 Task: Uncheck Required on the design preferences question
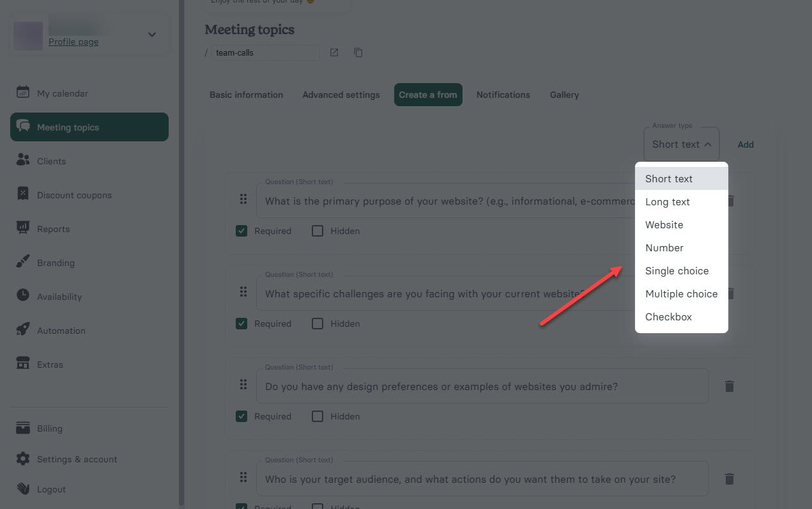(x=241, y=416)
